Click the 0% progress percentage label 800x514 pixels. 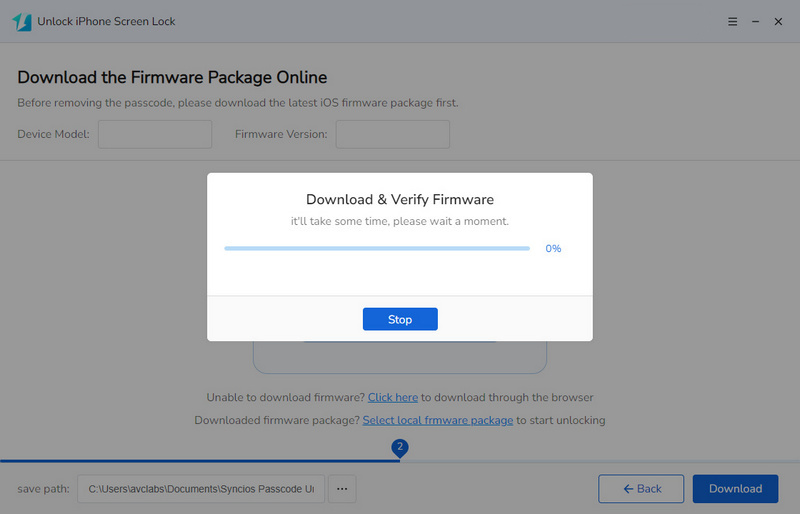click(553, 248)
